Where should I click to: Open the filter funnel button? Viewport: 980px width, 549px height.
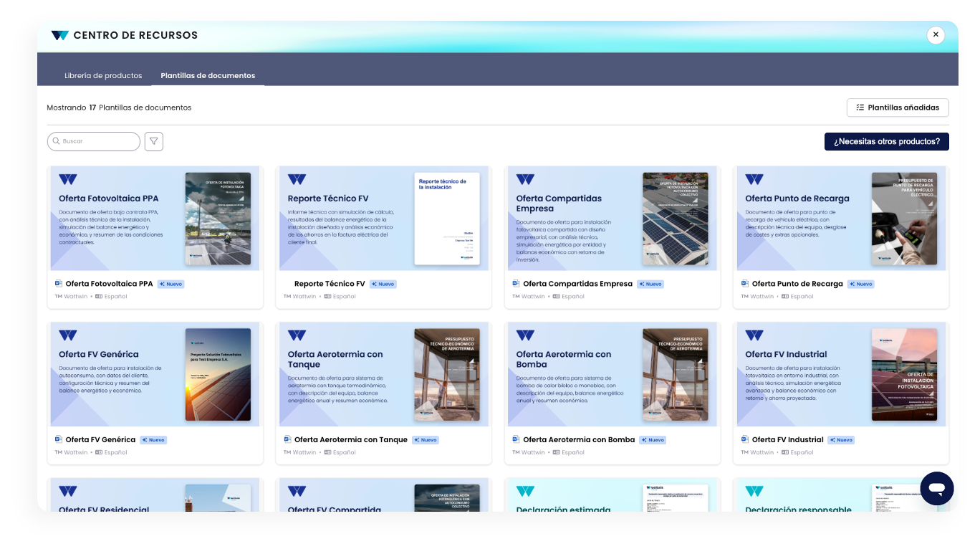(154, 141)
